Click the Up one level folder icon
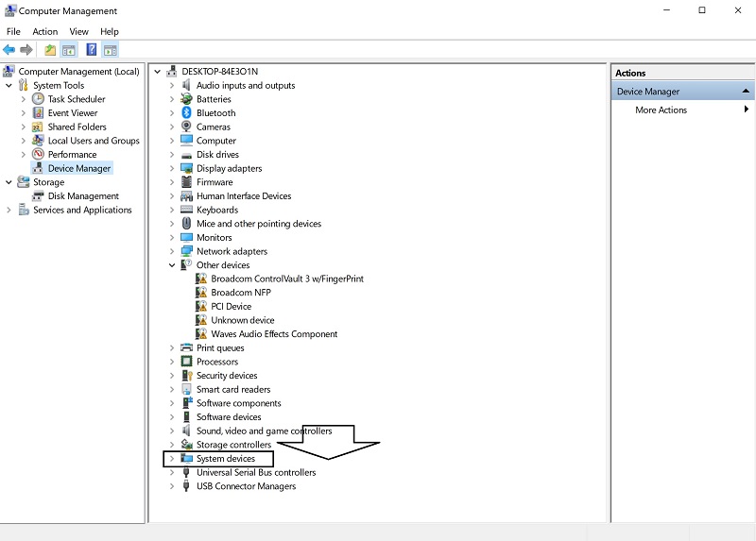756x541 pixels. coord(50,50)
